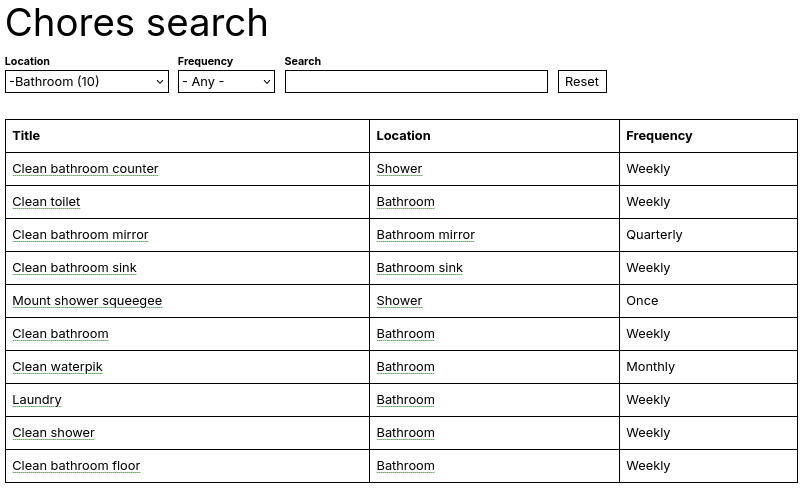Select Once frequency in Mount shower squeegee row
Image resolution: width=805 pixels, height=491 pixels.
point(642,301)
